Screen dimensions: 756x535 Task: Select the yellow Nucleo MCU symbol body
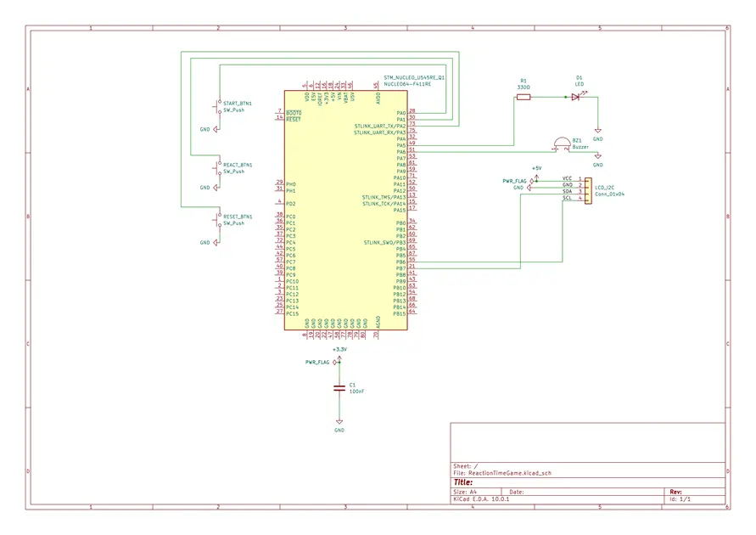click(345, 210)
